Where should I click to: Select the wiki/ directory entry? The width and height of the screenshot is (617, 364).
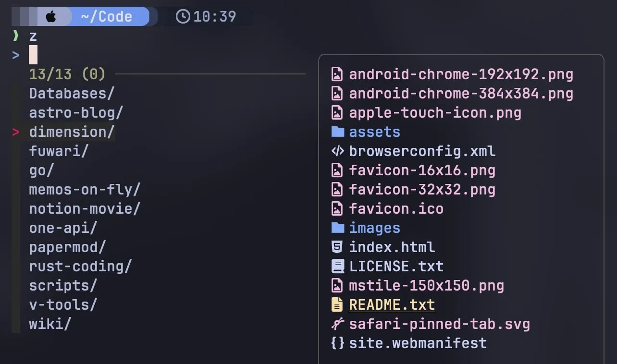(50, 324)
